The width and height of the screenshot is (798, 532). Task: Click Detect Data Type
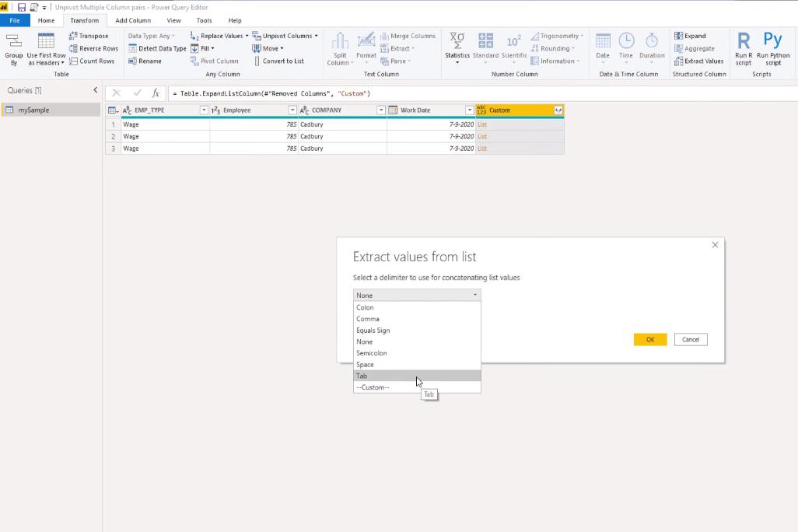(157, 48)
